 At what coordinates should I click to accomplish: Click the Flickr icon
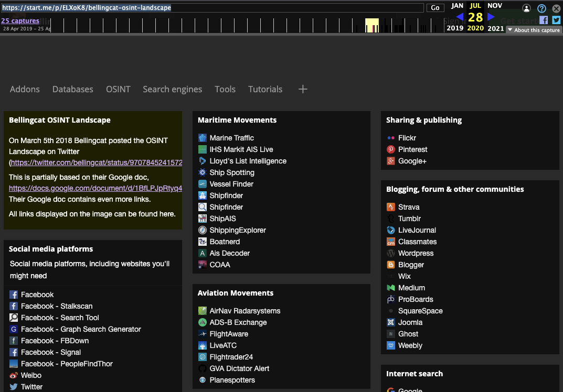point(391,138)
